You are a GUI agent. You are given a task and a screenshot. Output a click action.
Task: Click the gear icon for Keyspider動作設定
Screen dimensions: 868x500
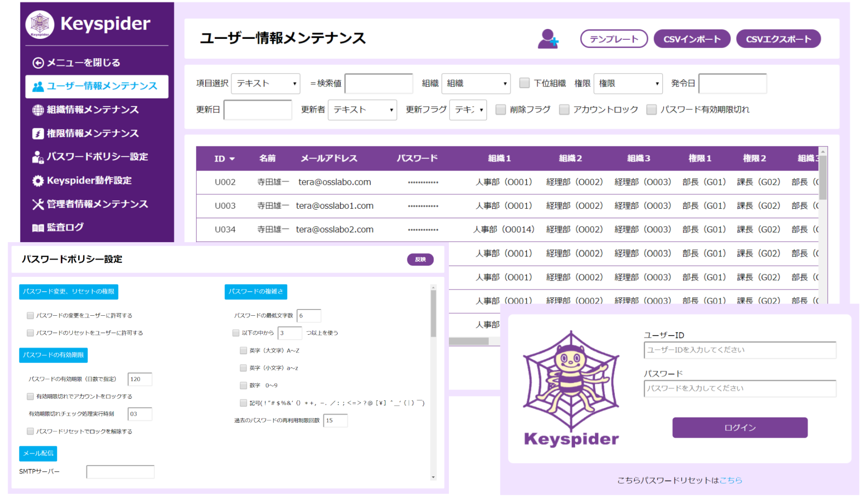[38, 180]
